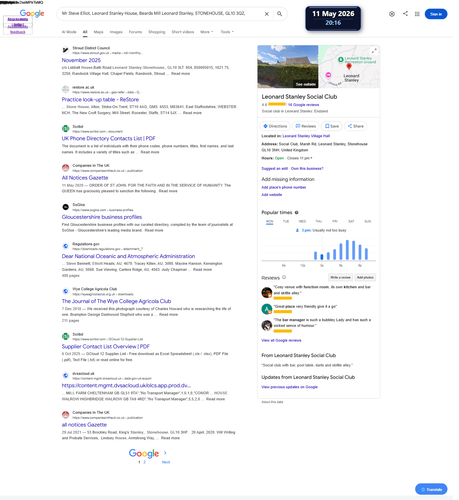Click Add photos button
The height and width of the screenshot is (500, 459).
point(365,277)
